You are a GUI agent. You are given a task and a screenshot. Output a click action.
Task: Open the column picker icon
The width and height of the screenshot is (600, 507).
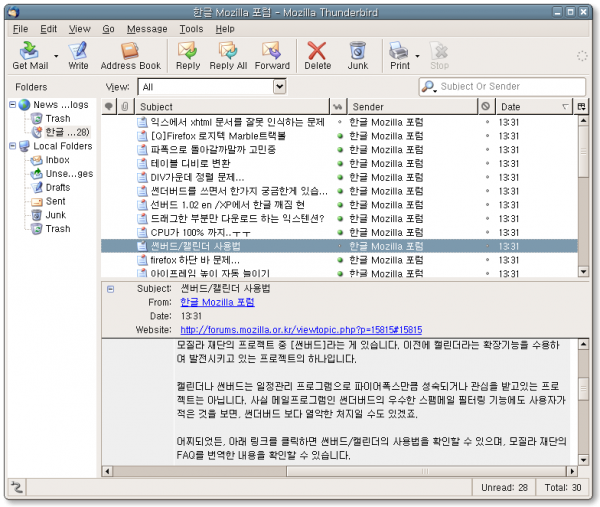(x=581, y=106)
